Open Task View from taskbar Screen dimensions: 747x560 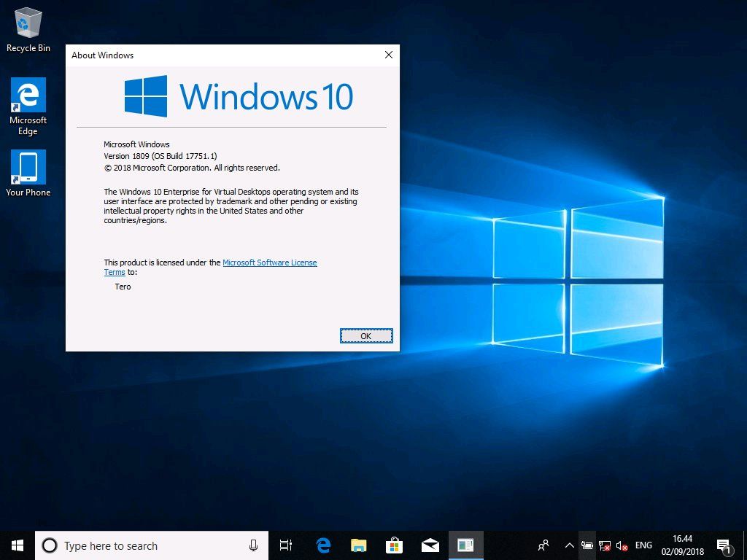pos(286,545)
